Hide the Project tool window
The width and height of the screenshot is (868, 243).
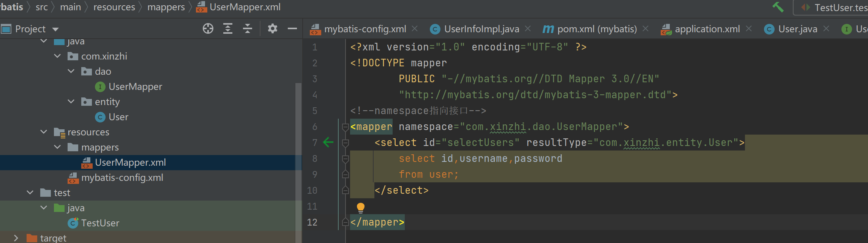(292, 29)
